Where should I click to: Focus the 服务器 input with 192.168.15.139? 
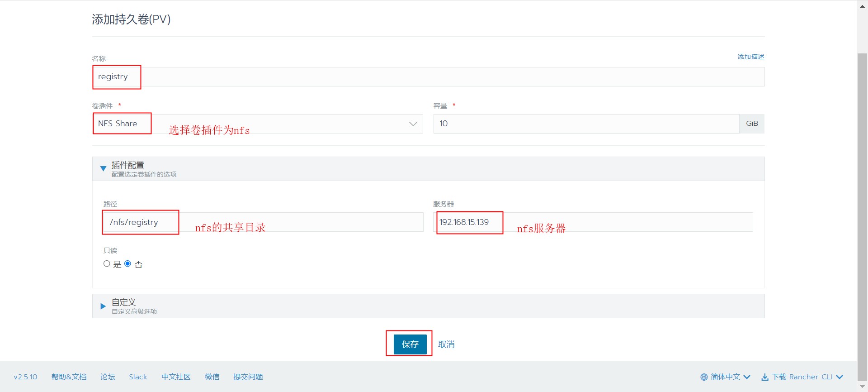pyautogui.click(x=593, y=222)
